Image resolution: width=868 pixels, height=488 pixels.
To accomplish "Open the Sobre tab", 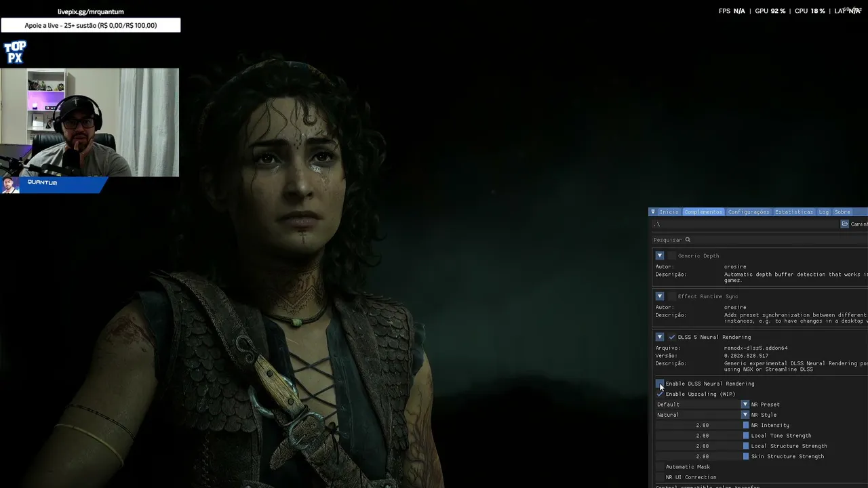I will coord(842,212).
